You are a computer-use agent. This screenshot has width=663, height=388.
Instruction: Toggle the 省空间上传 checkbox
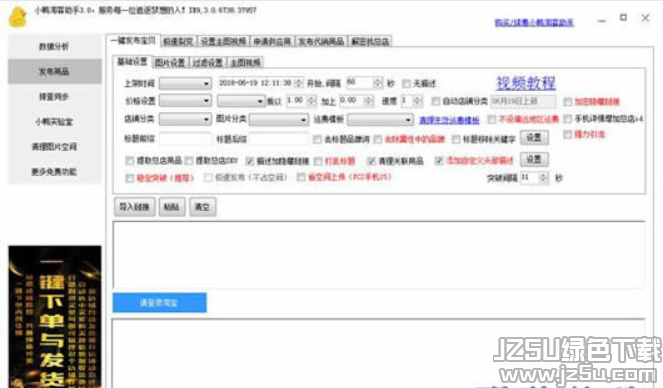point(301,177)
